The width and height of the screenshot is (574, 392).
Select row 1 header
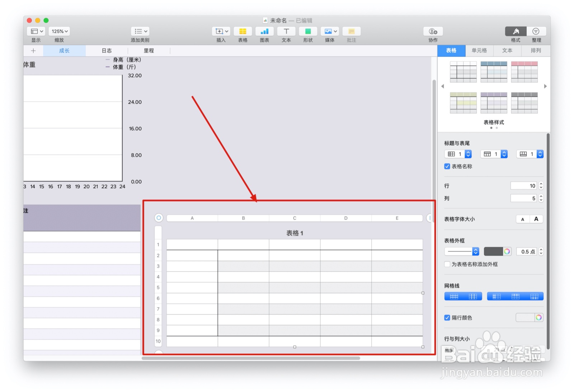pos(158,245)
